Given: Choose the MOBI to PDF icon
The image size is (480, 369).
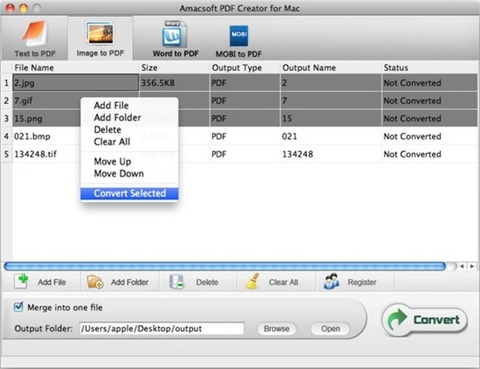Looking at the screenshot, I should pyautogui.click(x=239, y=36).
